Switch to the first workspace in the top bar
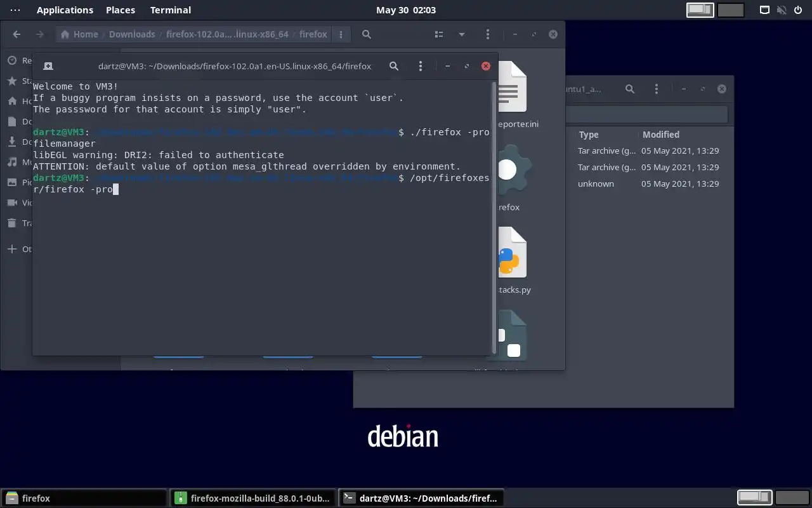Image resolution: width=812 pixels, height=508 pixels. (700, 10)
